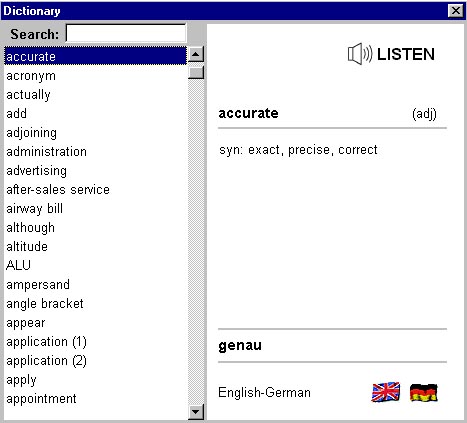This screenshot has width=467, height=423.
Task: Select the highlighted 'accurate' entry in the list
Action: 95,56
